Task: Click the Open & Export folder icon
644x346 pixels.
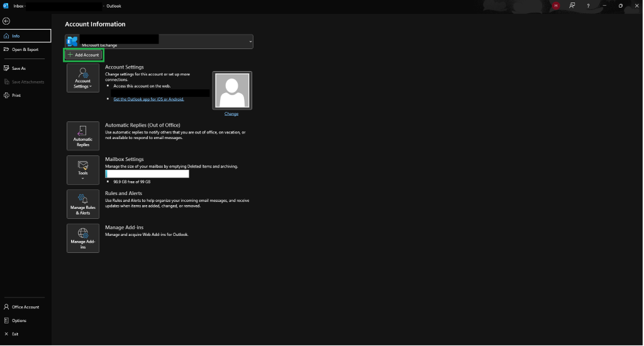Action: tap(6, 49)
